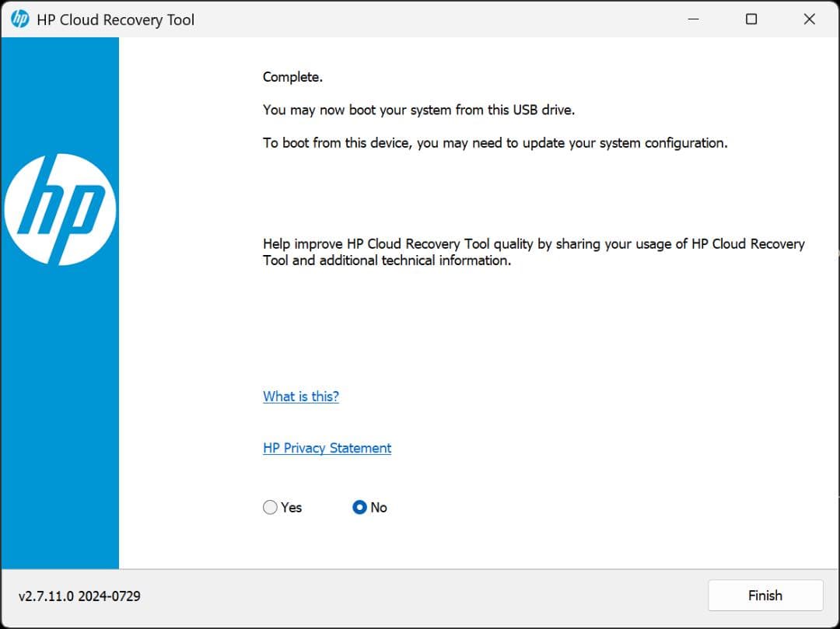The height and width of the screenshot is (629, 840).
Task: Maximize the application window
Action: coord(751,19)
